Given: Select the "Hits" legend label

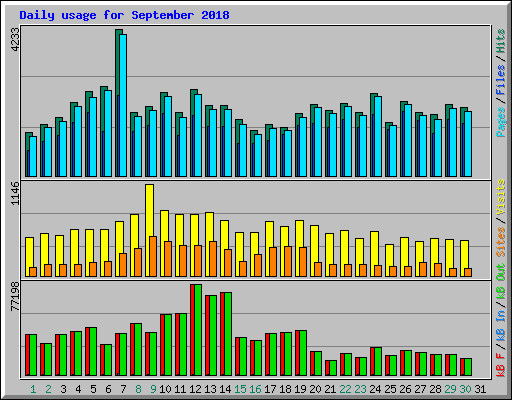Looking at the screenshot, I should (501, 41).
